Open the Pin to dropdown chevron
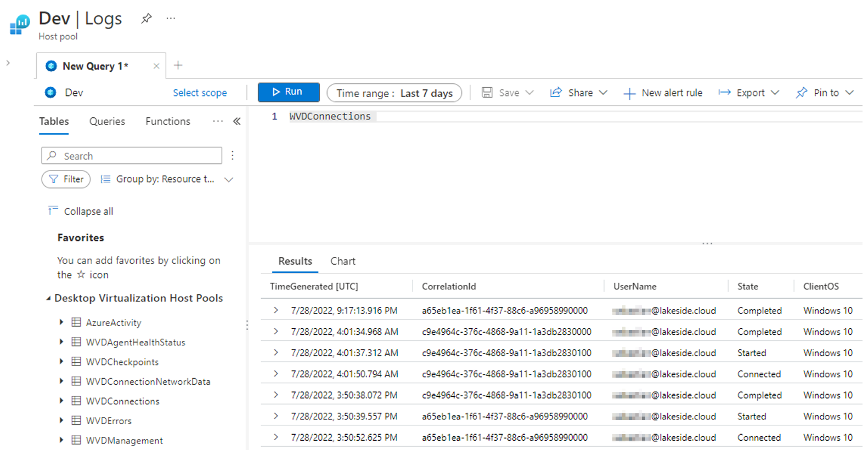Viewport: 868px width, 450px height. [x=849, y=93]
